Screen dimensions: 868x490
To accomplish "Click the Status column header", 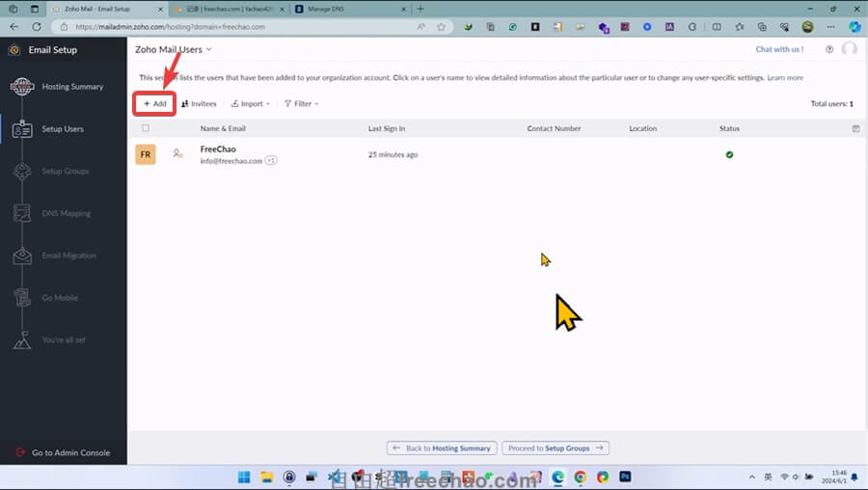I will (729, 128).
